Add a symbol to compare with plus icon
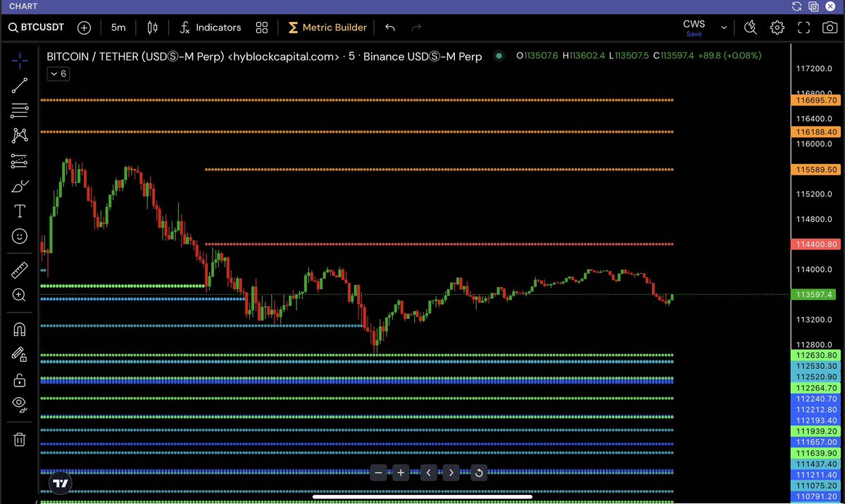 click(84, 27)
